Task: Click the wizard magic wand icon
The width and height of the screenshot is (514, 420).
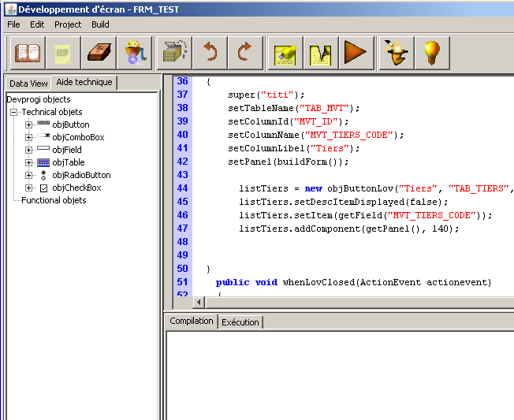Action: [x=397, y=53]
